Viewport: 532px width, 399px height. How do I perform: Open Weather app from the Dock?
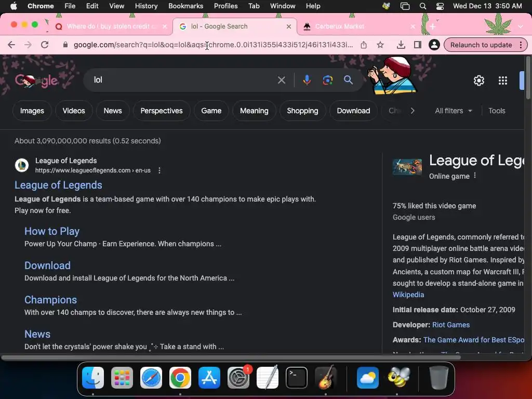[368, 378]
